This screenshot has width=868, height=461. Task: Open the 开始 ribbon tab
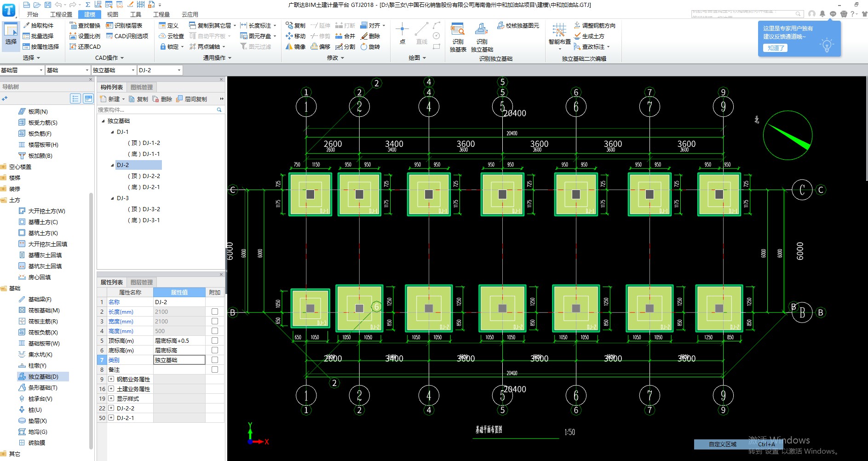point(33,14)
